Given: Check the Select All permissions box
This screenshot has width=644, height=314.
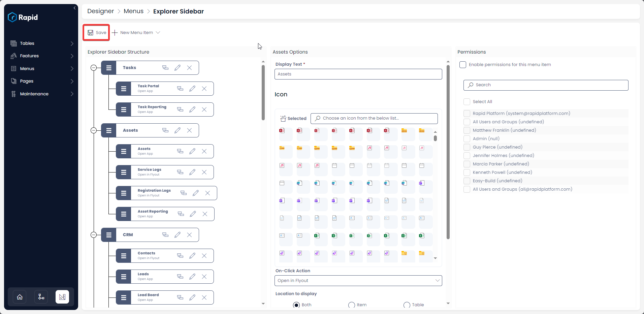Looking at the screenshot, I should tap(467, 102).
